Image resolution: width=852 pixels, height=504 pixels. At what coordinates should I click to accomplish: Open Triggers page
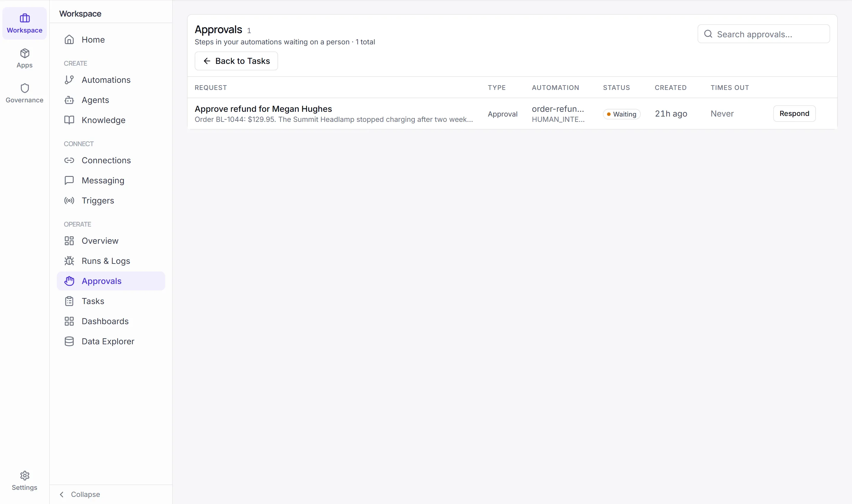[111, 200]
